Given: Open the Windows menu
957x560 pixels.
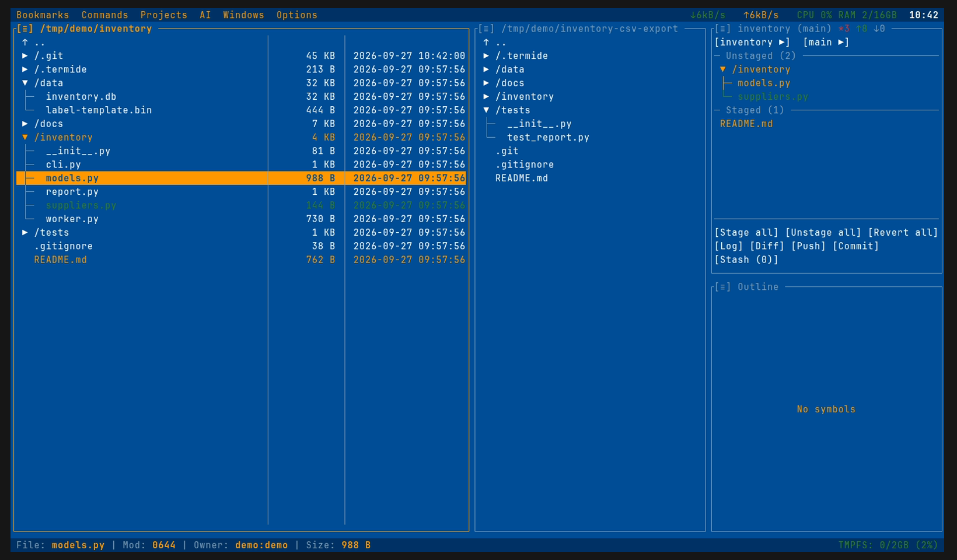Looking at the screenshot, I should (x=243, y=15).
